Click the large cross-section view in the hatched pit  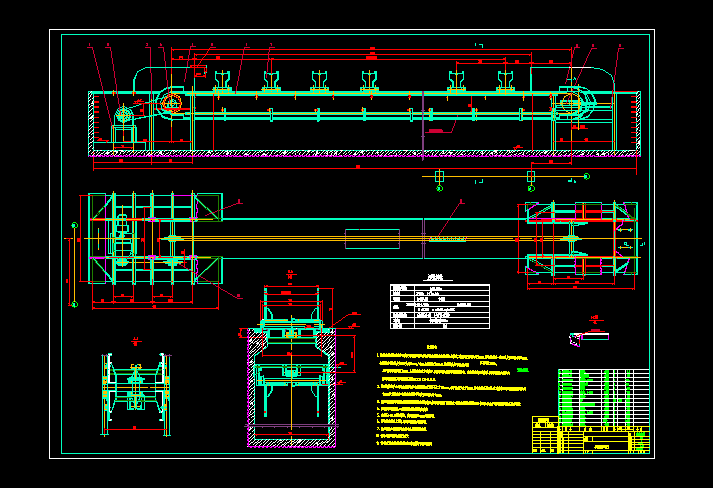point(291,366)
